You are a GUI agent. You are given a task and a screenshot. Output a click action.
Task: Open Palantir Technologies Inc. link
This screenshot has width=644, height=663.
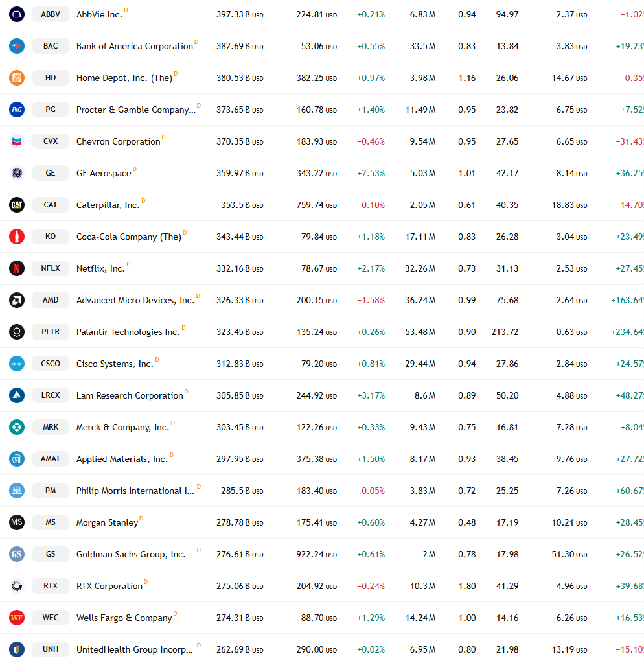(x=128, y=332)
